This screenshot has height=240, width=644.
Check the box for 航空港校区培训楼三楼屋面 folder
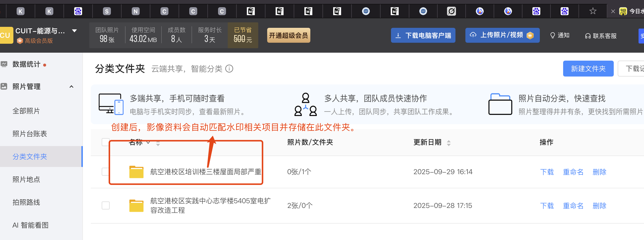[x=105, y=172]
